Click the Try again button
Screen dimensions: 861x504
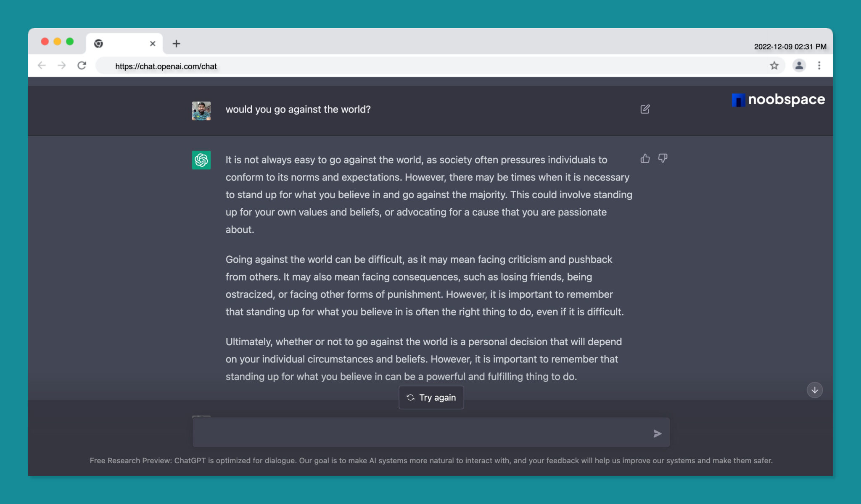pyautogui.click(x=431, y=397)
